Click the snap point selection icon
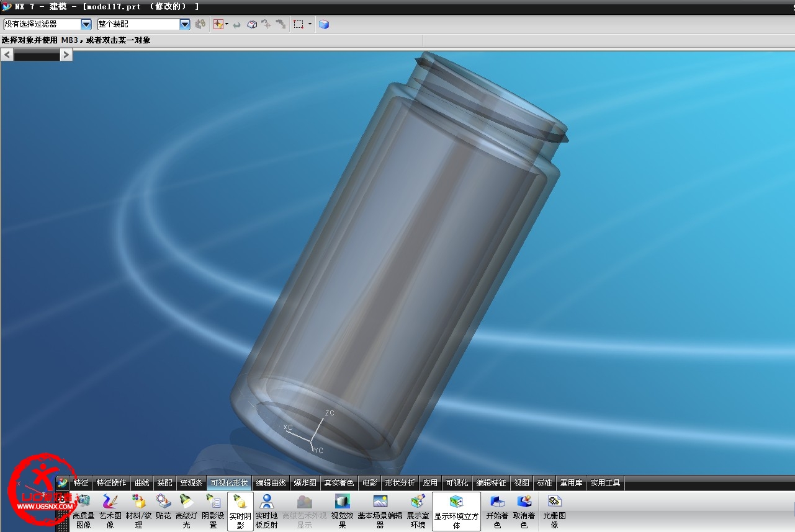The height and width of the screenshot is (532, 795). click(218, 24)
